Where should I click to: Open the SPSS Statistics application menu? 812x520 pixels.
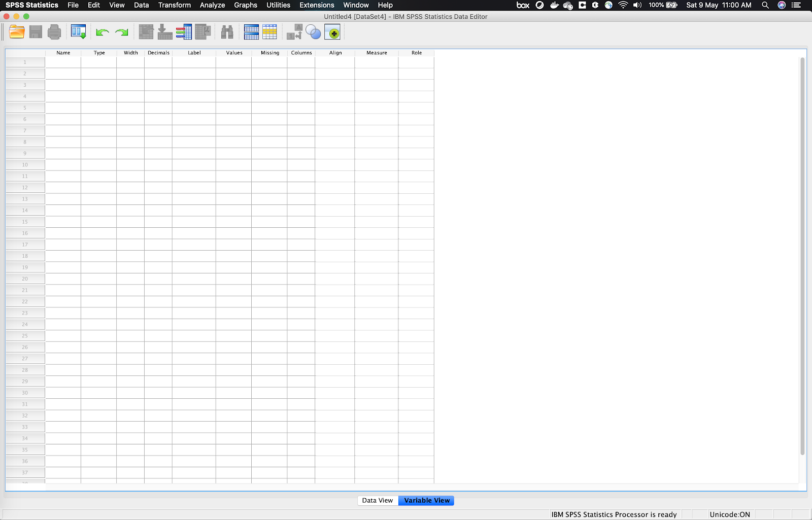click(32, 5)
